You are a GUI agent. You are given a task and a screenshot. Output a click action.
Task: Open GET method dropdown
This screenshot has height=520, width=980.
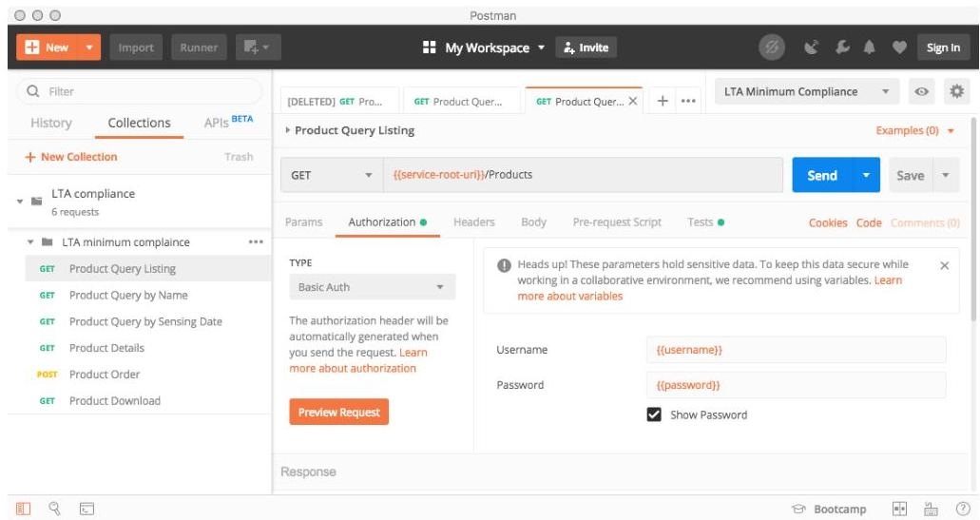331,175
